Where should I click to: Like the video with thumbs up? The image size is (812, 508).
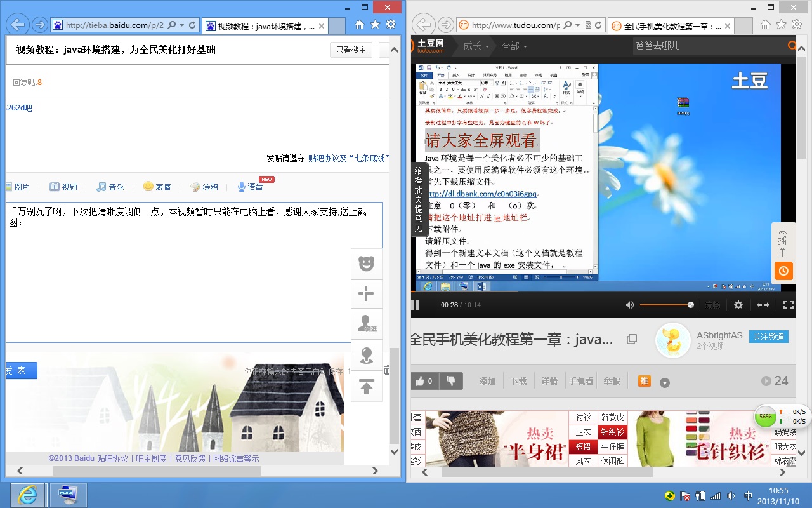[424, 381]
